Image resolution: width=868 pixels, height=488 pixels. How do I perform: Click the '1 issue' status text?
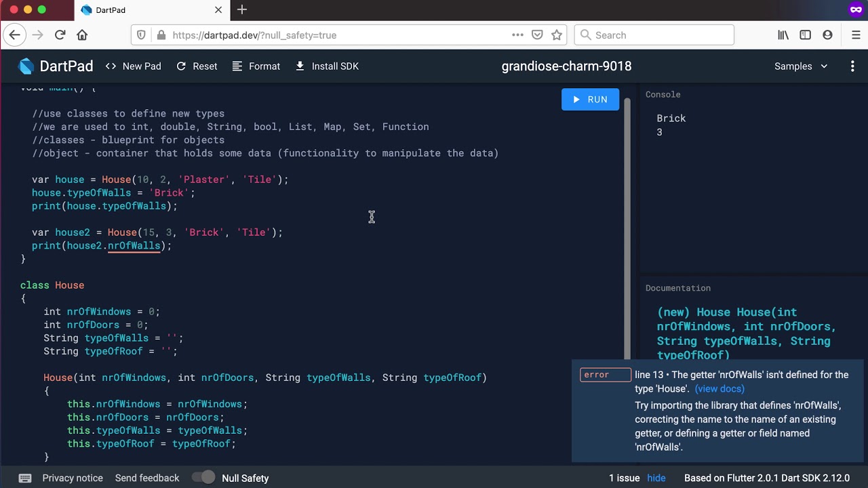pyautogui.click(x=624, y=478)
